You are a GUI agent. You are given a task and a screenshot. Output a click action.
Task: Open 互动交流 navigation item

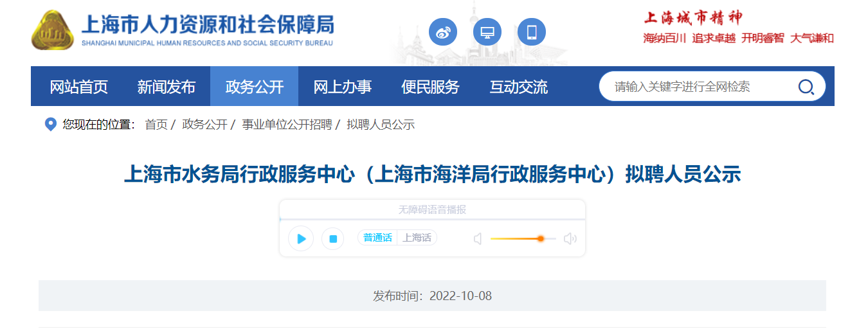pos(518,87)
